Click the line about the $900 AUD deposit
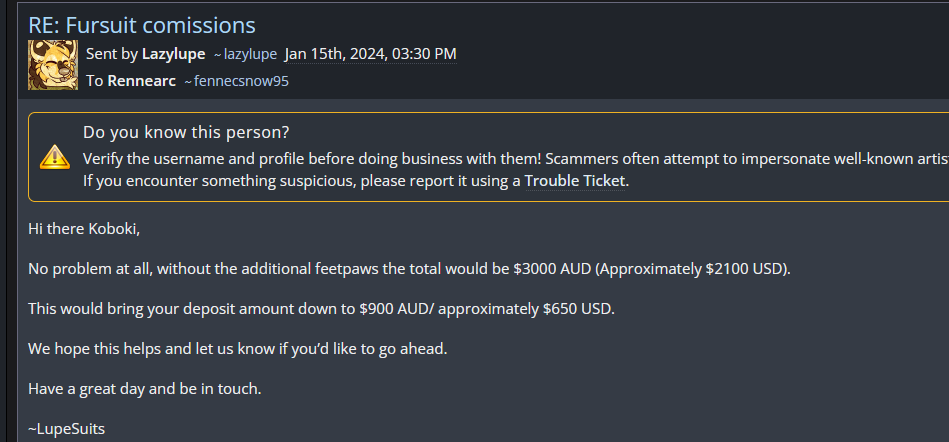This screenshot has width=949, height=442. (321, 309)
